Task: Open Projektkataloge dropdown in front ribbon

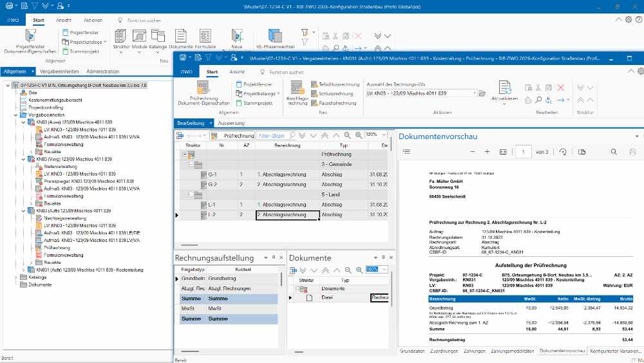Action: (x=258, y=93)
